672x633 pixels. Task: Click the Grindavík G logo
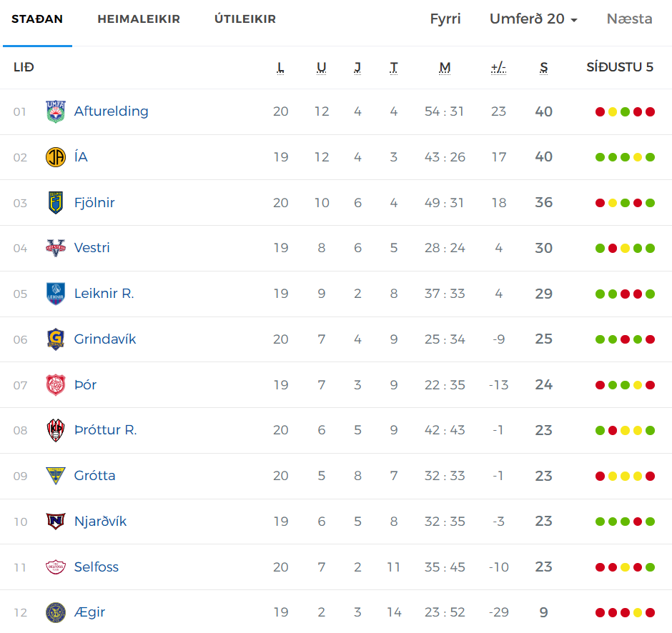[56, 339]
